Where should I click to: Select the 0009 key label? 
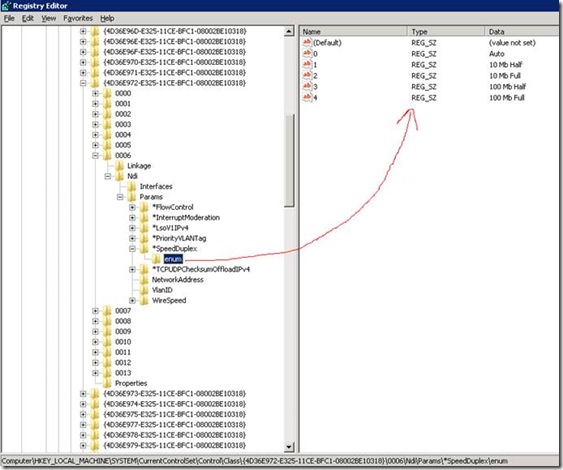point(123,331)
